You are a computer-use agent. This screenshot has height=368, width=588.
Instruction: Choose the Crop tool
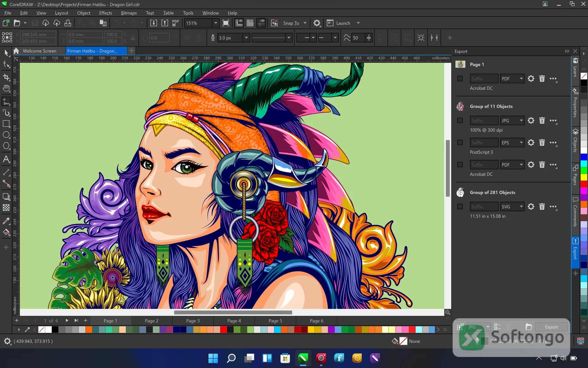click(6, 77)
